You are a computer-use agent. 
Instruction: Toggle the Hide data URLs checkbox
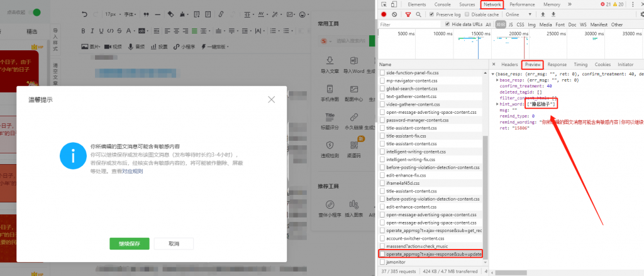448,25
